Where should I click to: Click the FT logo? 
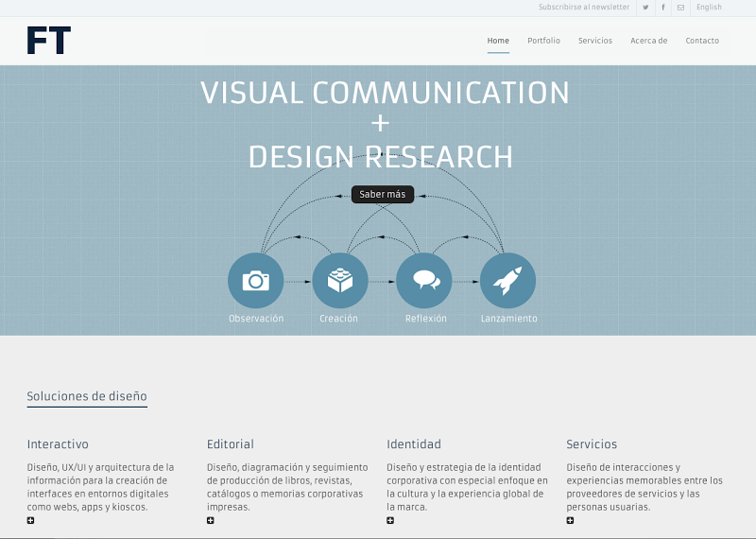pos(49,40)
